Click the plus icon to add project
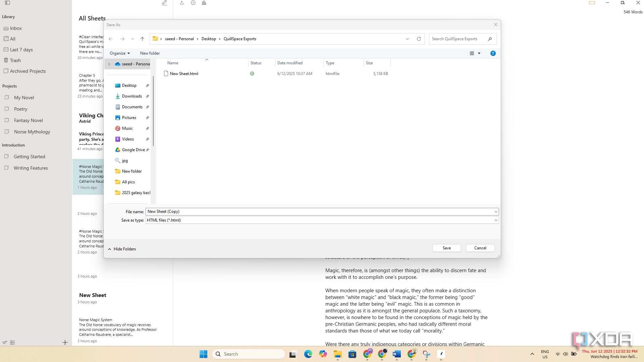The width and height of the screenshot is (644, 362). click(65, 342)
